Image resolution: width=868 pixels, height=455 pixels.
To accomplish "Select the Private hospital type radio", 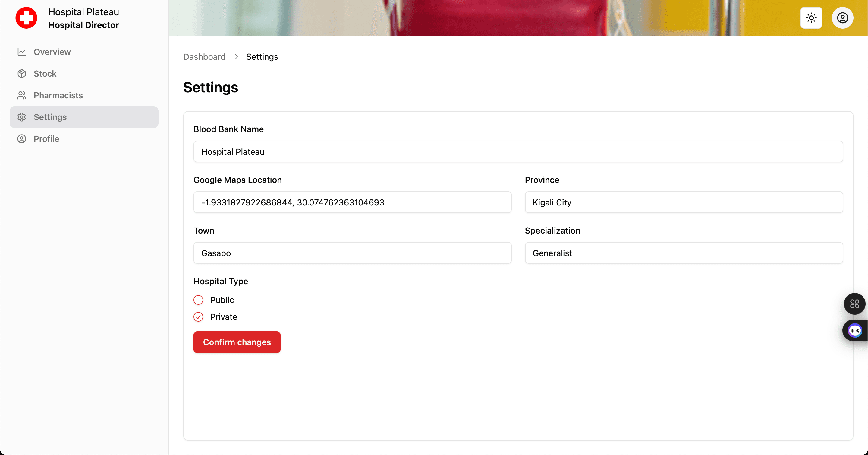I will [198, 317].
